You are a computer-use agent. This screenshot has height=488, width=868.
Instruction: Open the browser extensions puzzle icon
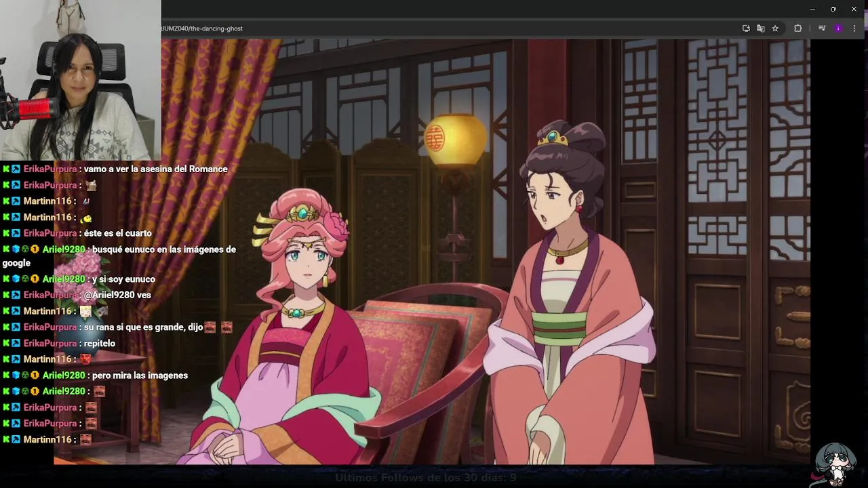[x=797, y=28]
